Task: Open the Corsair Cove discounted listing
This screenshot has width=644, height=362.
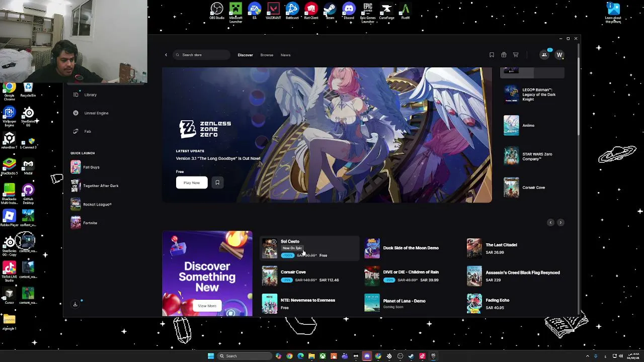Action: 310,276
